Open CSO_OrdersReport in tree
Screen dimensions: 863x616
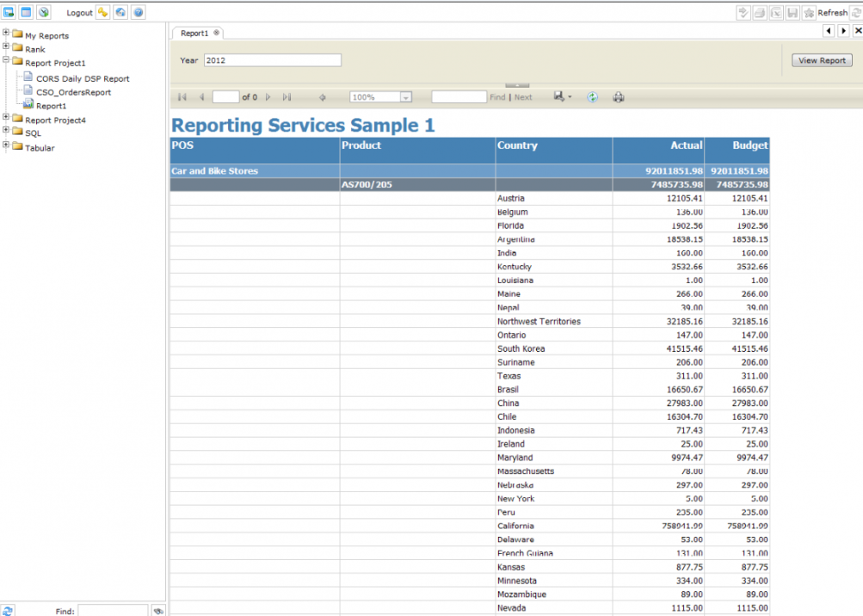point(74,92)
